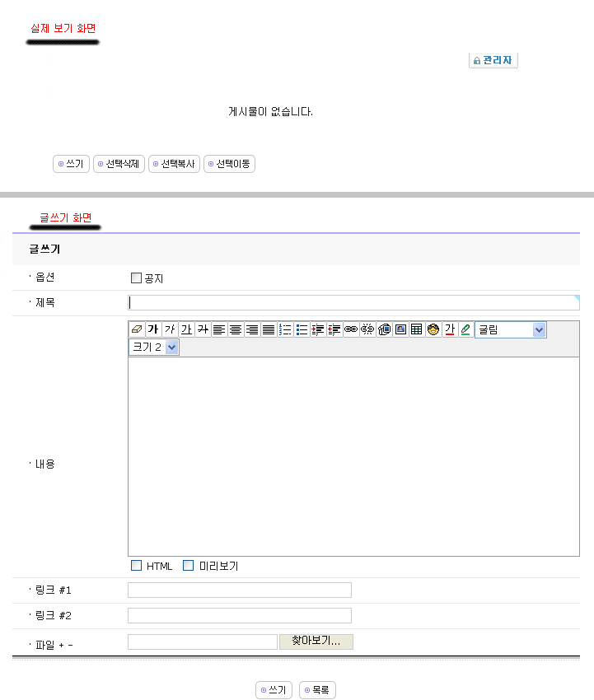The width and height of the screenshot is (594, 700).
Task: Open the 크기 2 font size dropdown
Action: pyautogui.click(x=154, y=347)
